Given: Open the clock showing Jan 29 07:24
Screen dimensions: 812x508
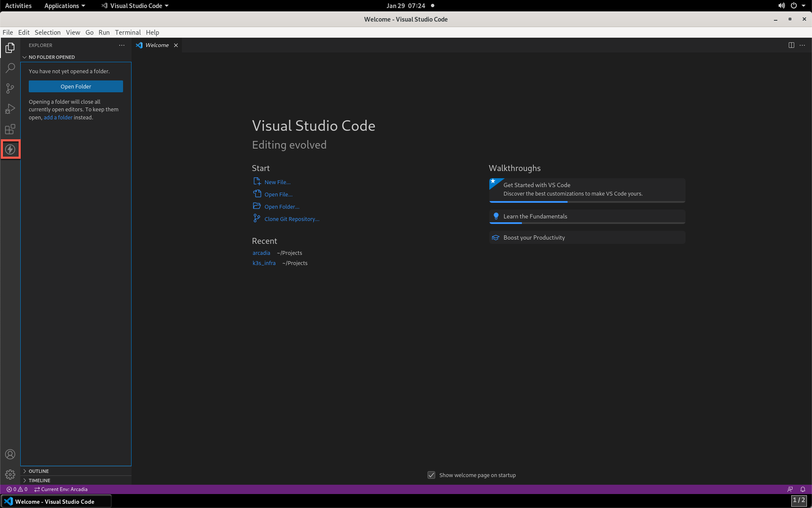Looking at the screenshot, I should [406, 6].
